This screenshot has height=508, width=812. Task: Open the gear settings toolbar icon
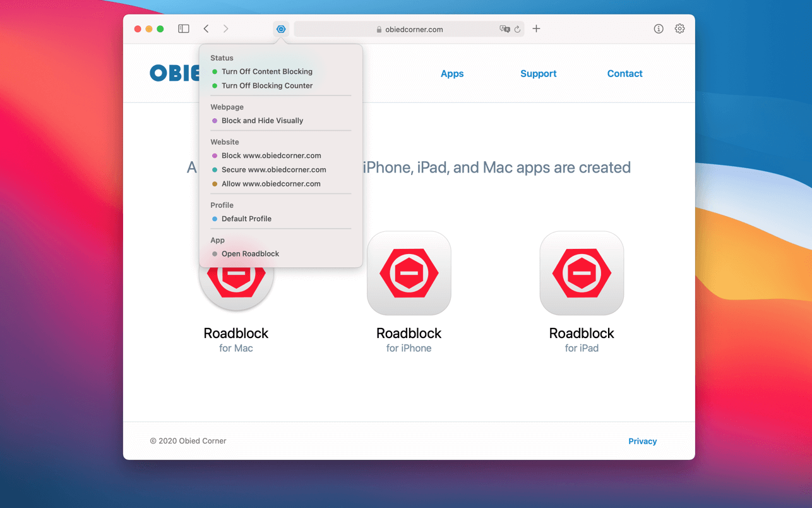[x=679, y=29]
